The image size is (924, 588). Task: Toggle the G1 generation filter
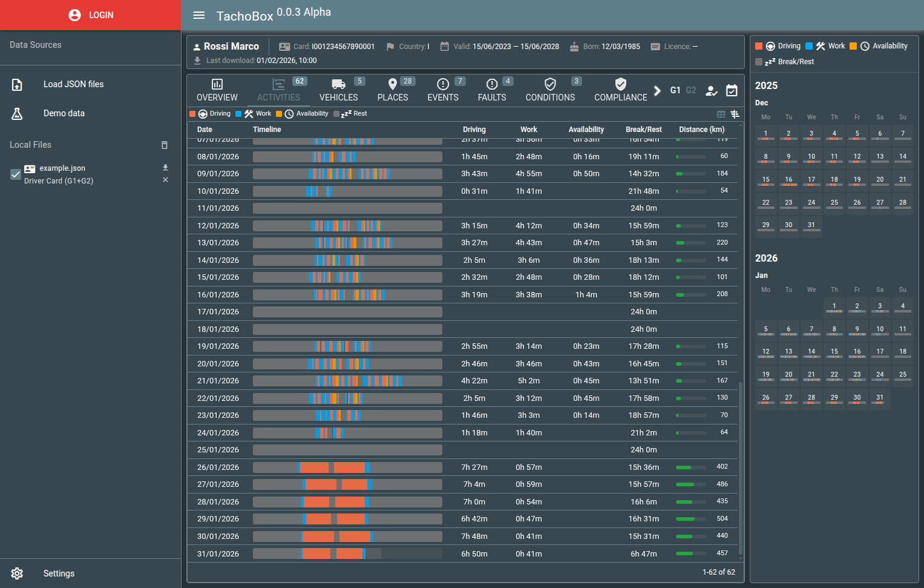(x=675, y=90)
